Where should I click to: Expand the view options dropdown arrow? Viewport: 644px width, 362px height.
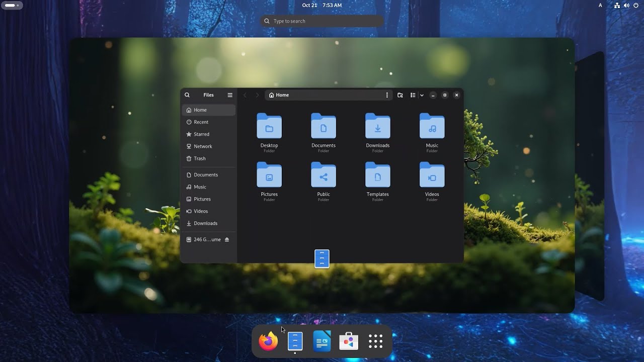(x=422, y=95)
